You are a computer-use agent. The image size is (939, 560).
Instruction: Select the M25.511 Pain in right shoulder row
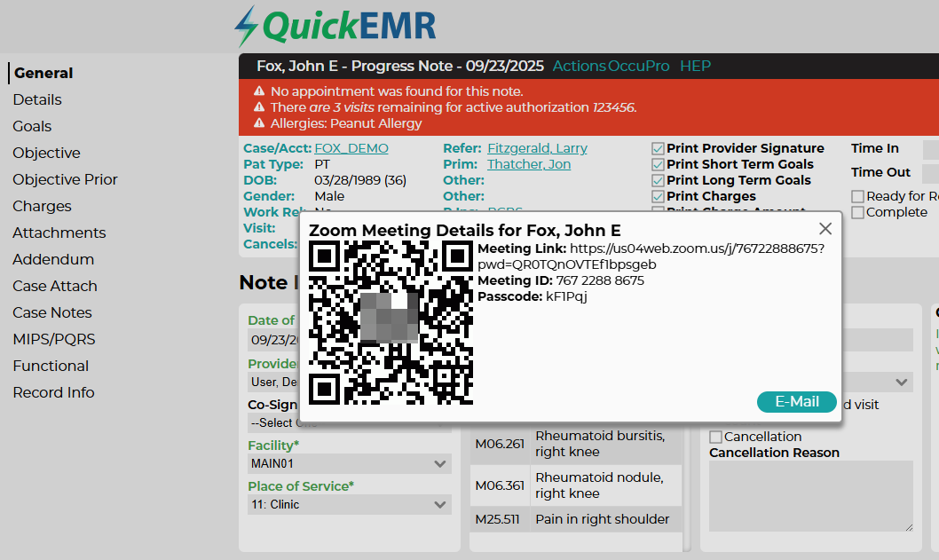(575, 519)
